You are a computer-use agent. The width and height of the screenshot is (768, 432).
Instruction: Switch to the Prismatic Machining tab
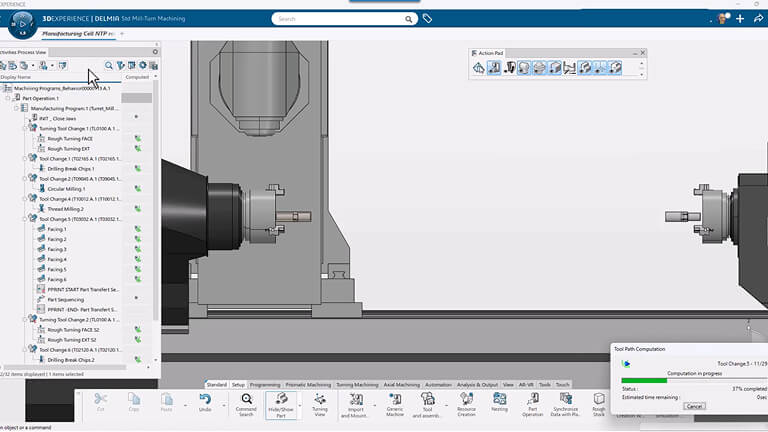308,384
